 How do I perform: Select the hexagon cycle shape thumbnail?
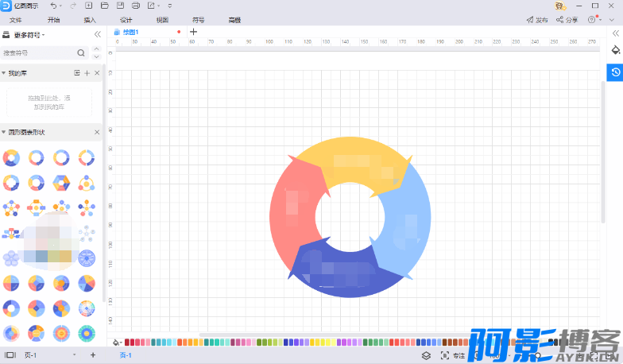pos(61,183)
